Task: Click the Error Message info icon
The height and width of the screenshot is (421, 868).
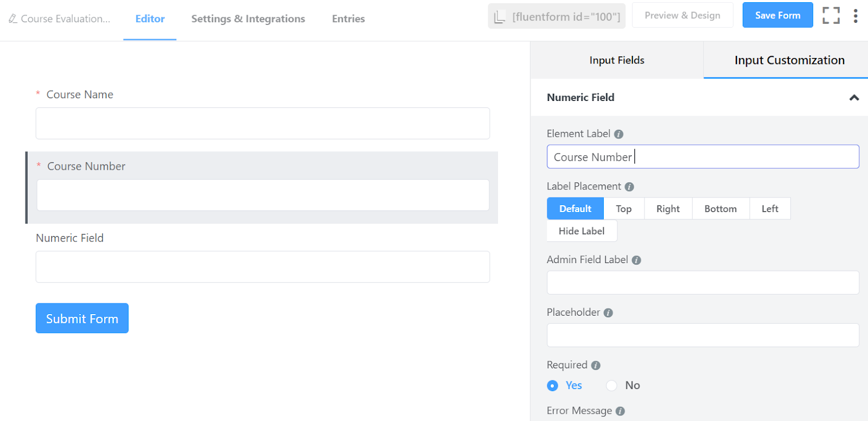Action: pos(620,411)
